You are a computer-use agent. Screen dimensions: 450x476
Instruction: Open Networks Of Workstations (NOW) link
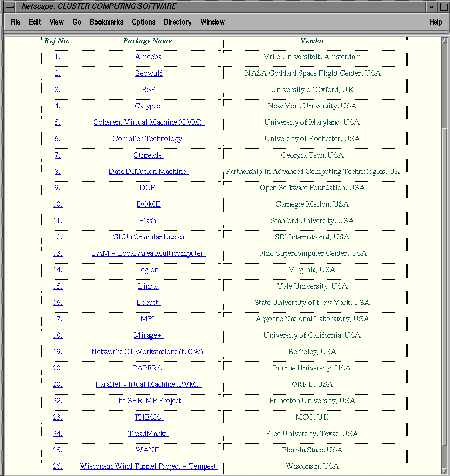(x=149, y=352)
